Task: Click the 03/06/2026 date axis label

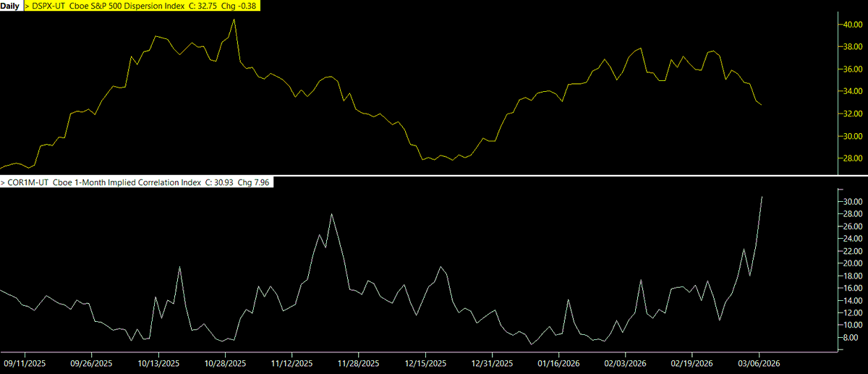Action: (x=759, y=363)
